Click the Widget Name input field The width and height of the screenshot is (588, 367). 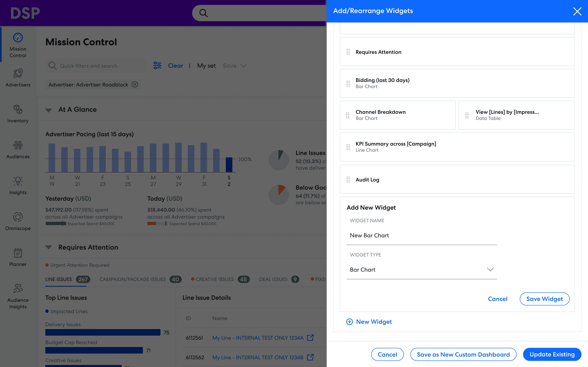pyautogui.click(x=422, y=235)
